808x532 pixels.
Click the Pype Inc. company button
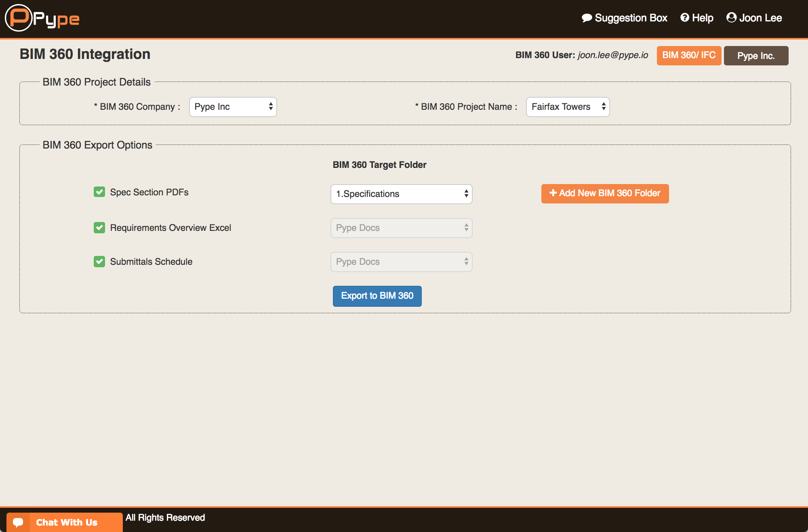pos(756,56)
